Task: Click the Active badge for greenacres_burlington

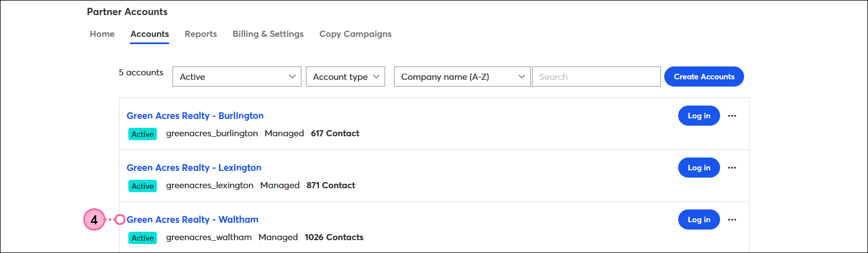Action: pyautogui.click(x=142, y=134)
